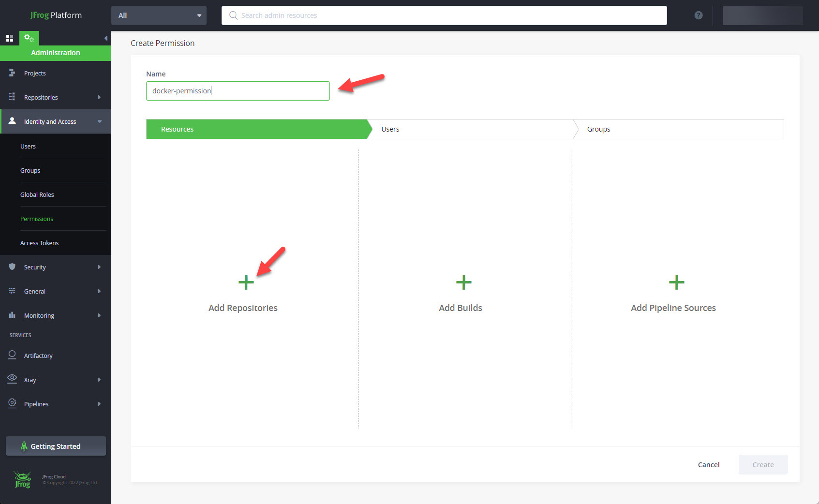Click the help question mark icon
This screenshot has height=504, width=819.
point(698,15)
